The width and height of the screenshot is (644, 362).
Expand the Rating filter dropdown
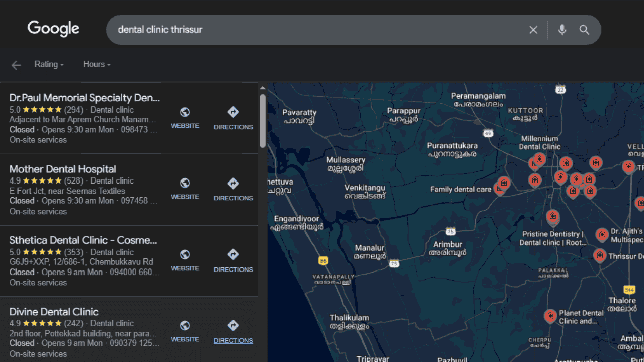click(x=49, y=64)
